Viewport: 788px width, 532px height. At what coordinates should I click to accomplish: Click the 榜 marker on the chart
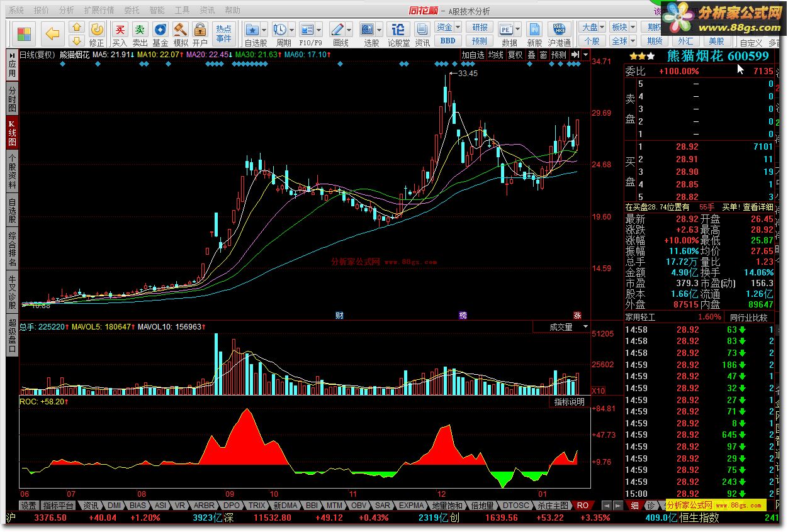[x=463, y=315]
